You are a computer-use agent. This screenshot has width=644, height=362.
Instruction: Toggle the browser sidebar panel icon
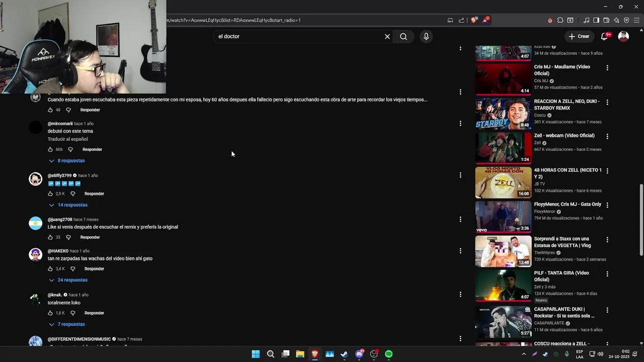(x=596, y=20)
